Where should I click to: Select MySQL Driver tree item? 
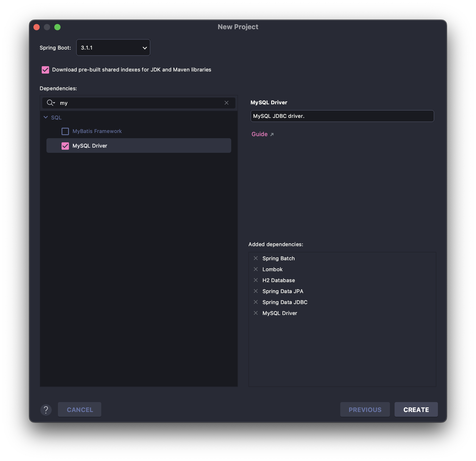(139, 145)
